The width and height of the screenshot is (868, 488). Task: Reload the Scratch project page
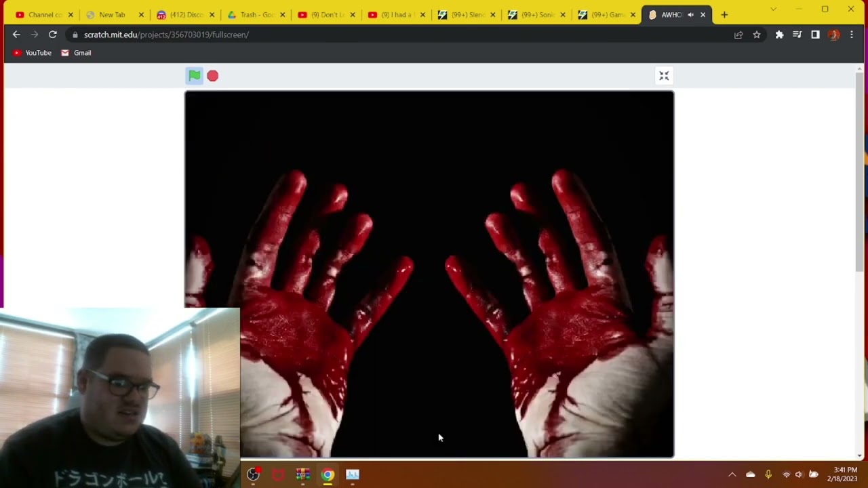[53, 35]
